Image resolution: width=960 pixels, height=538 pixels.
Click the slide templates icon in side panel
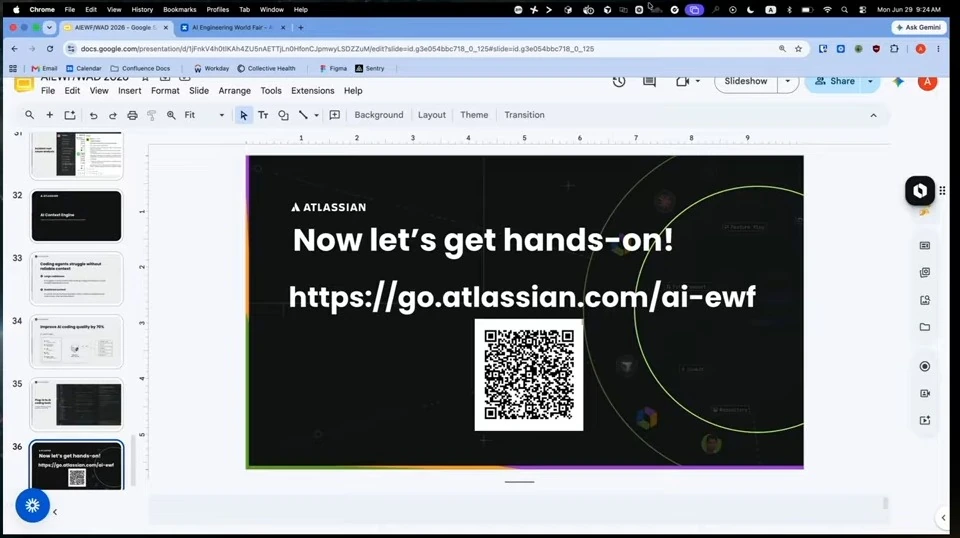[x=925, y=245]
